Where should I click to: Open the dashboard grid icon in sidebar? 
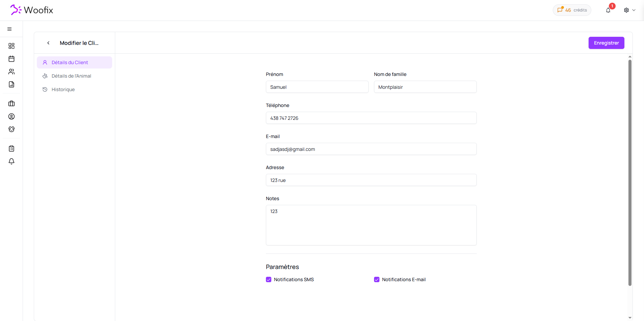tap(11, 46)
